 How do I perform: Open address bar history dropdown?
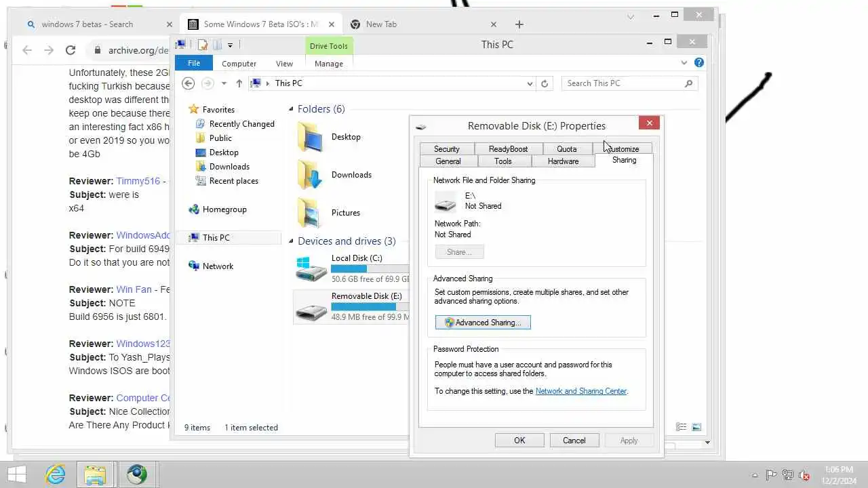pyautogui.click(x=530, y=83)
